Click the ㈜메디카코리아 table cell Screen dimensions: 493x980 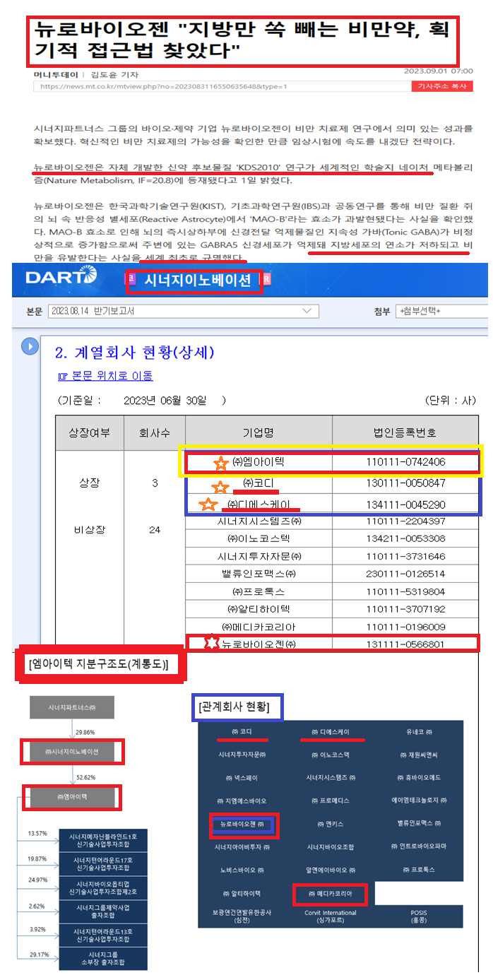pyautogui.click(x=259, y=627)
